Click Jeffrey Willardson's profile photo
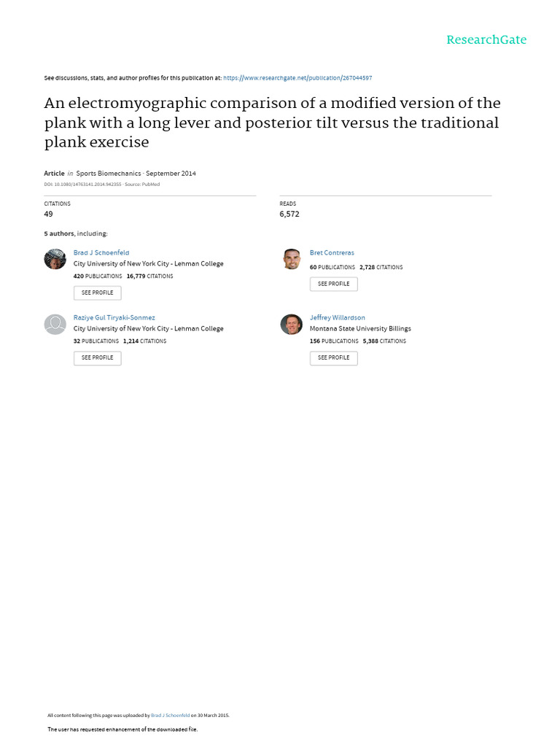560x747 pixels. [292, 324]
